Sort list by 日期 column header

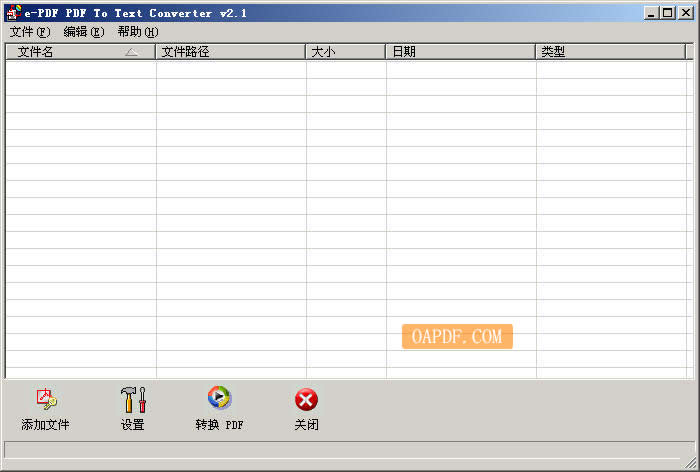point(461,52)
